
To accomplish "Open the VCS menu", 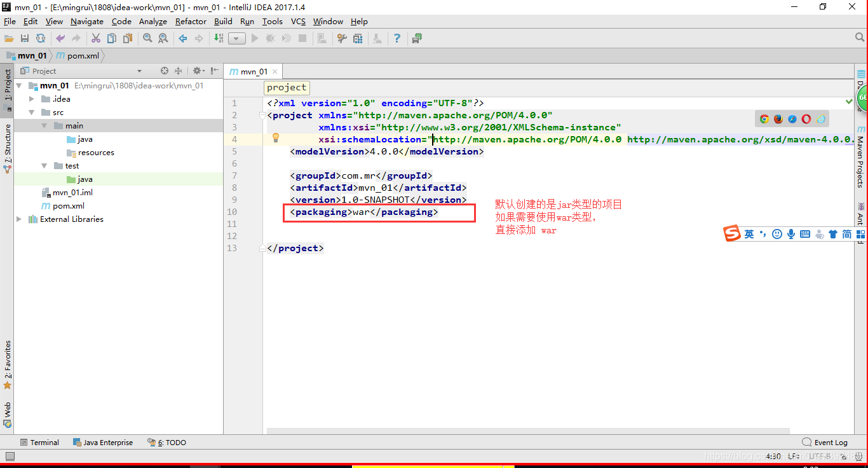I will 298,21.
